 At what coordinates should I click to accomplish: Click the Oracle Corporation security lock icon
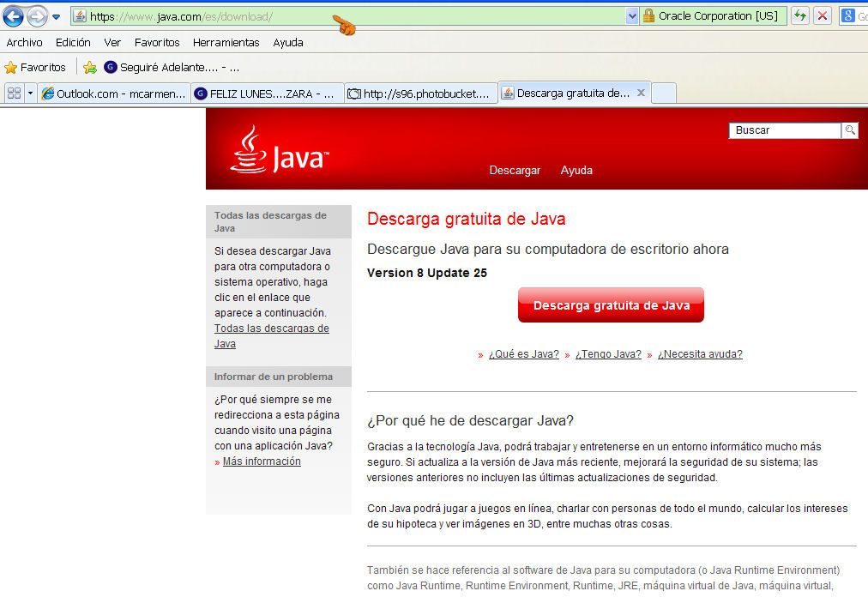(x=649, y=15)
